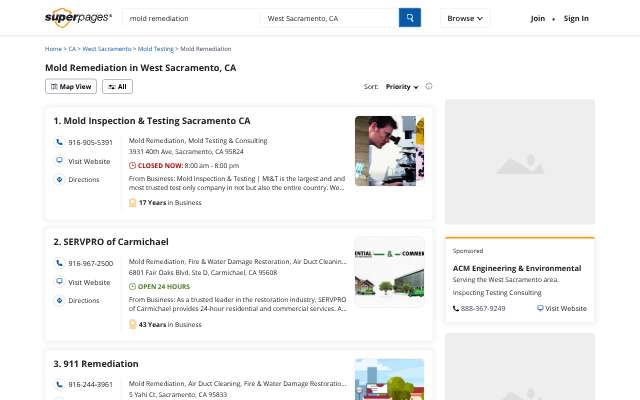The image size is (640, 400).
Task: Open the Sort Priority dropdown
Action: (402, 87)
